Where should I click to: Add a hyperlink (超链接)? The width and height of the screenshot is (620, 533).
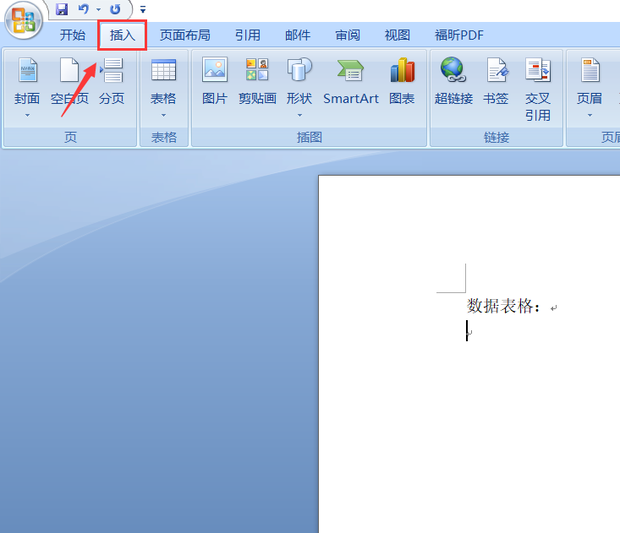454,82
